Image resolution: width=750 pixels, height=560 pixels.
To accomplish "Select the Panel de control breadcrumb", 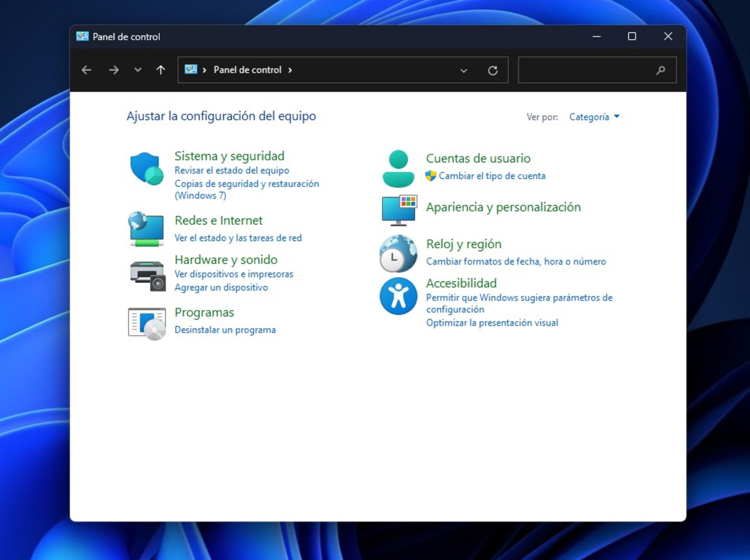I will pos(247,70).
